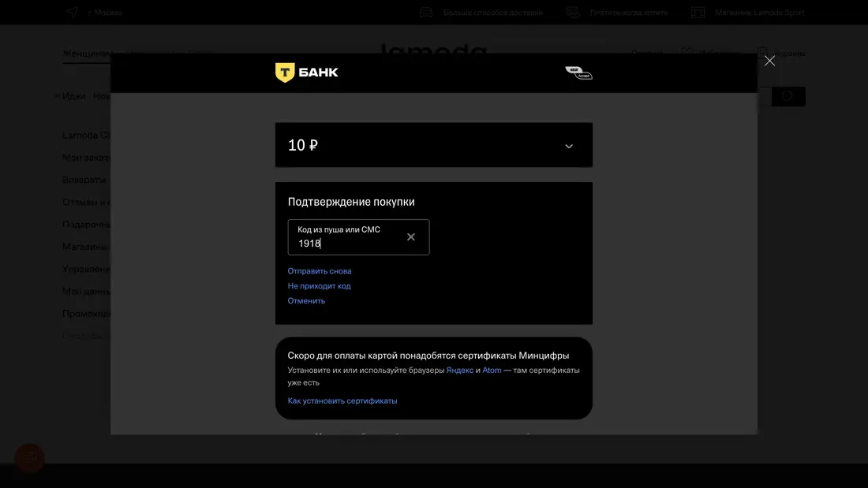Screen dimensions: 868x488
Task: Open the 'Идеи' menu item
Action: coord(73,96)
